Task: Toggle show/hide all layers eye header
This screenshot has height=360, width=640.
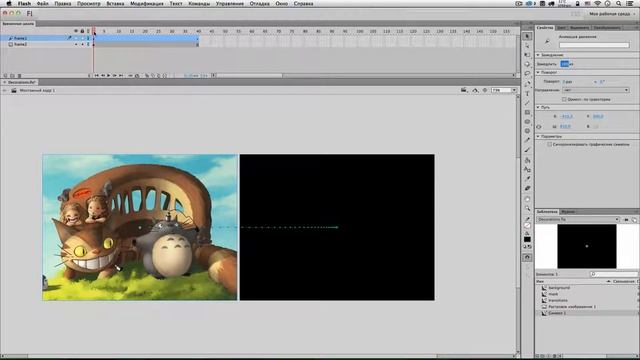Action: point(76,31)
